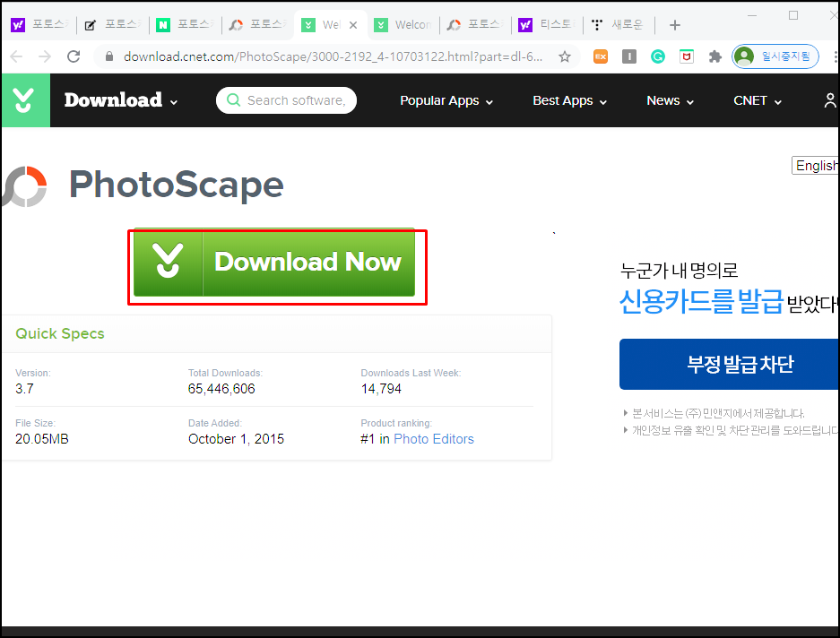Switch to the Welcon tab

pos(403,24)
